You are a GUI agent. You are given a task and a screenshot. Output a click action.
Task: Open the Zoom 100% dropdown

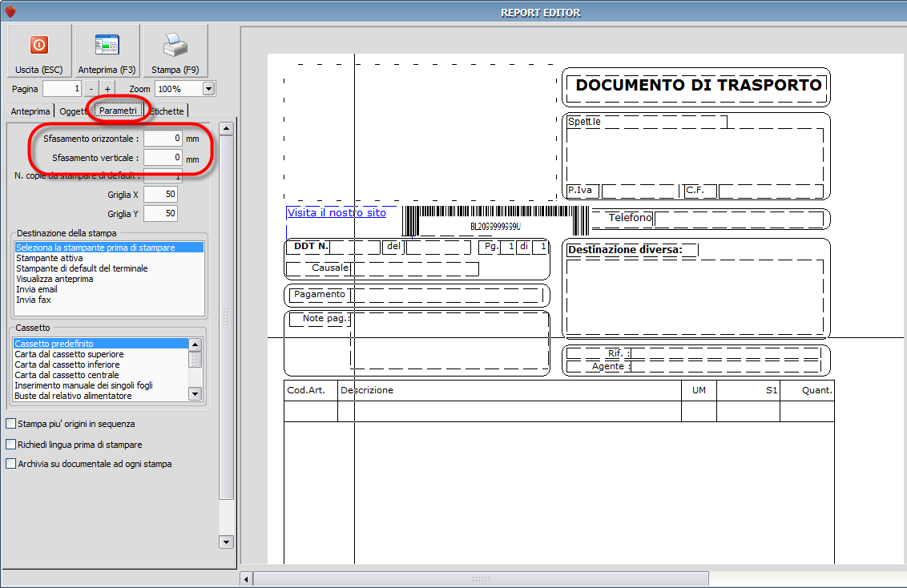209,89
